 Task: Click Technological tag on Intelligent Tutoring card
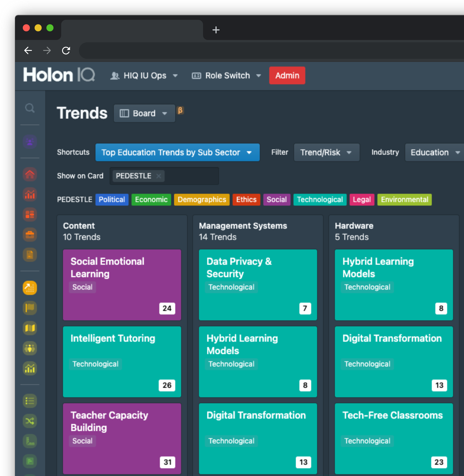[x=95, y=364]
